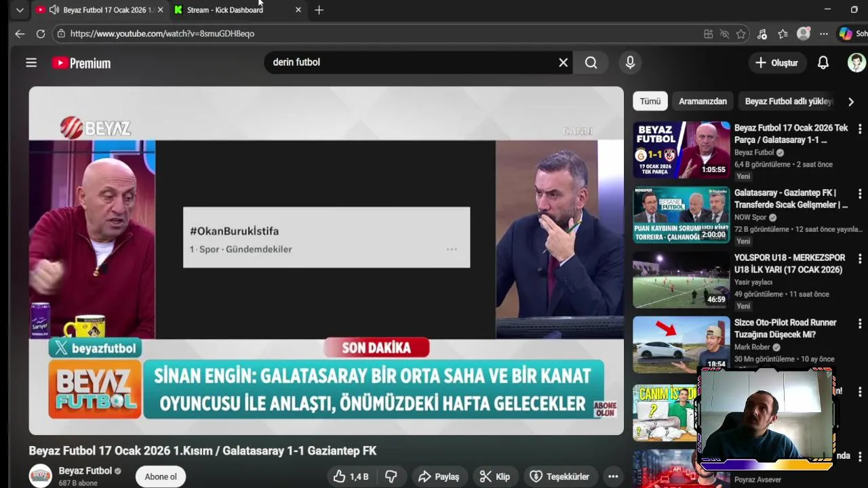Click the magnifier search button
Screen dimensions: 868x488
tap(591, 62)
